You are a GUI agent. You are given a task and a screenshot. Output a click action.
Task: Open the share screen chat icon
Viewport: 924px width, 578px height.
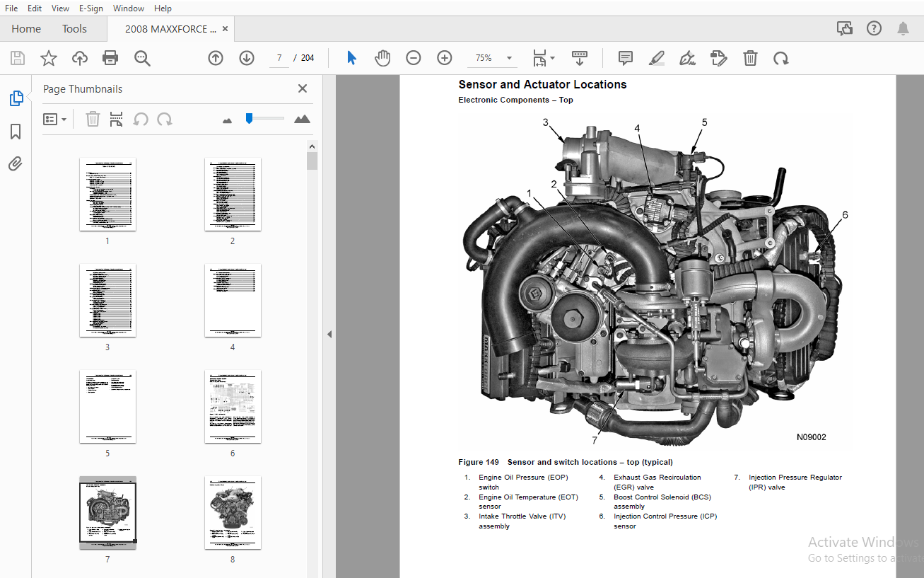[x=844, y=28]
